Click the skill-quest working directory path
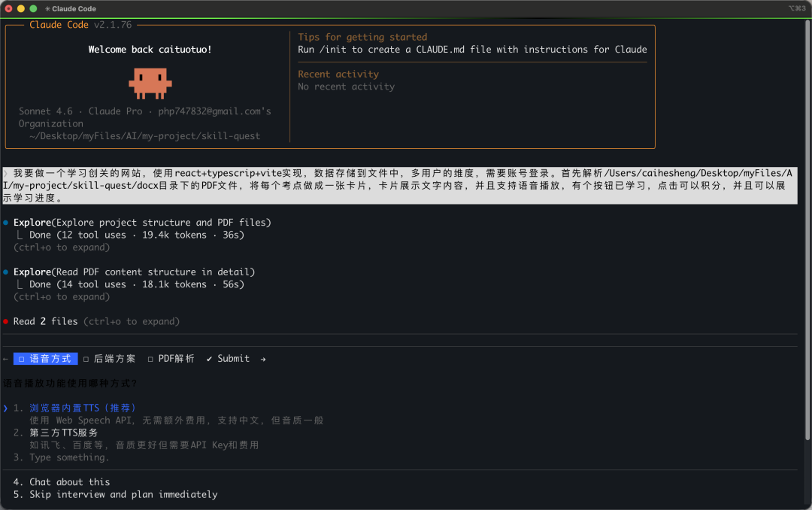This screenshot has width=812, height=510. tap(145, 136)
